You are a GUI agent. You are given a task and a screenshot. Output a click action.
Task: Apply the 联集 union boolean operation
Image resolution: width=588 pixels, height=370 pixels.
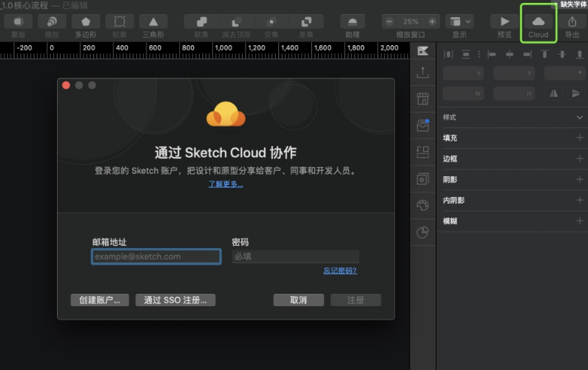(x=201, y=21)
